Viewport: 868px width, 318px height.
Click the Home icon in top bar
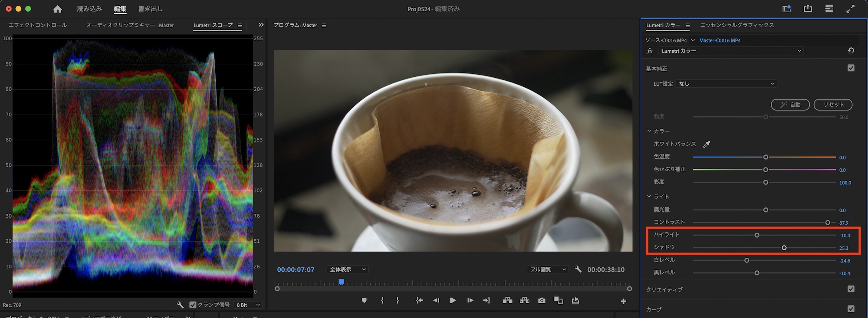click(57, 9)
